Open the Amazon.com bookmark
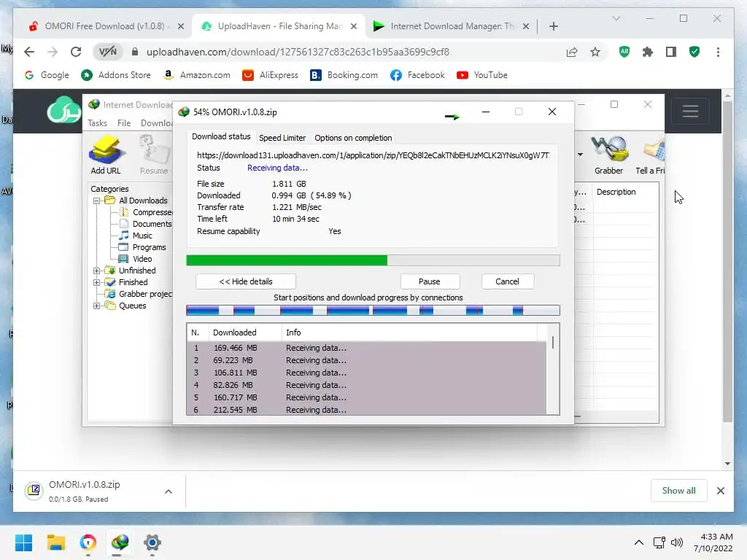 (x=196, y=75)
